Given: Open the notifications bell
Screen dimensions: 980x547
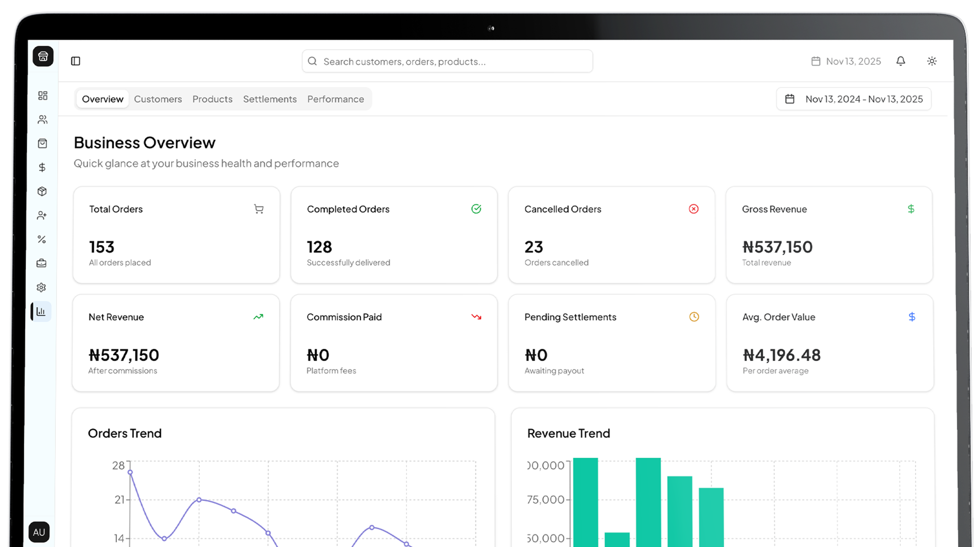Looking at the screenshot, I should [901, 61].
